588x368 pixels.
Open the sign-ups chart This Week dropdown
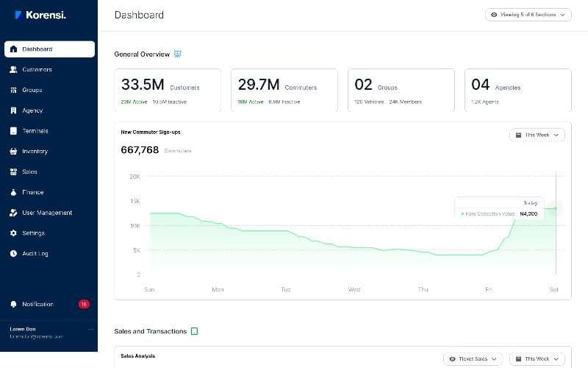tap(537, 135)
